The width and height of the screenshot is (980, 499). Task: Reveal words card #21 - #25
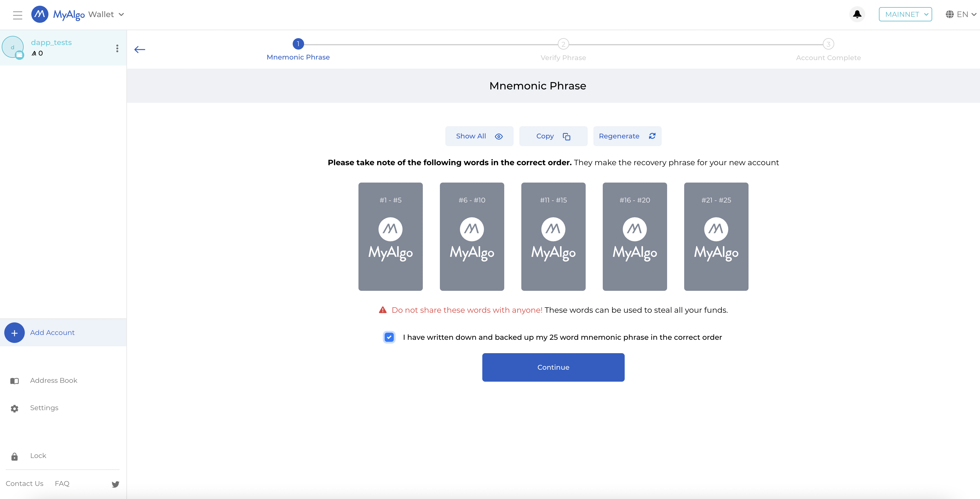tap(716, 237)
